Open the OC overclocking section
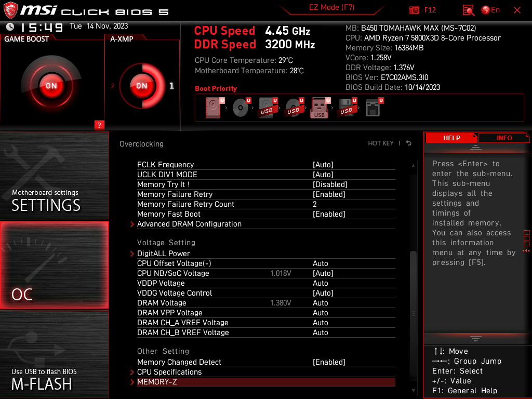 coord(54,265)
